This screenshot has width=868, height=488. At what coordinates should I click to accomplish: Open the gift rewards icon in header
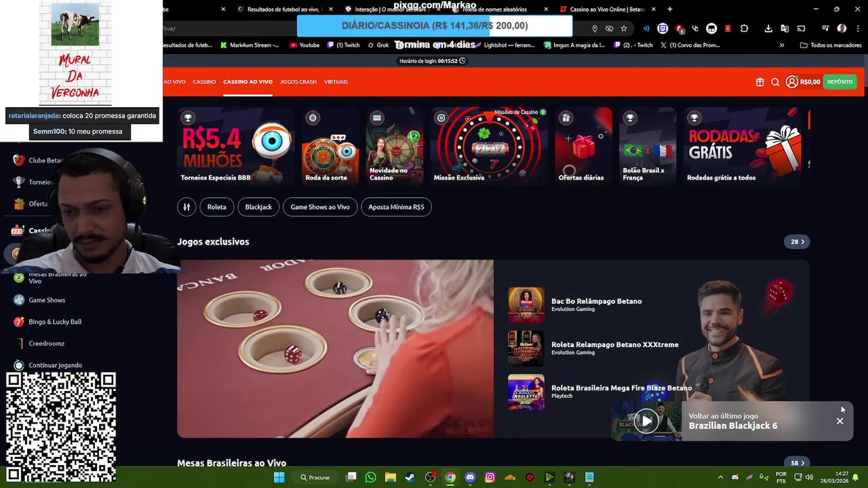pyautogui.click(x=759, y=82)
